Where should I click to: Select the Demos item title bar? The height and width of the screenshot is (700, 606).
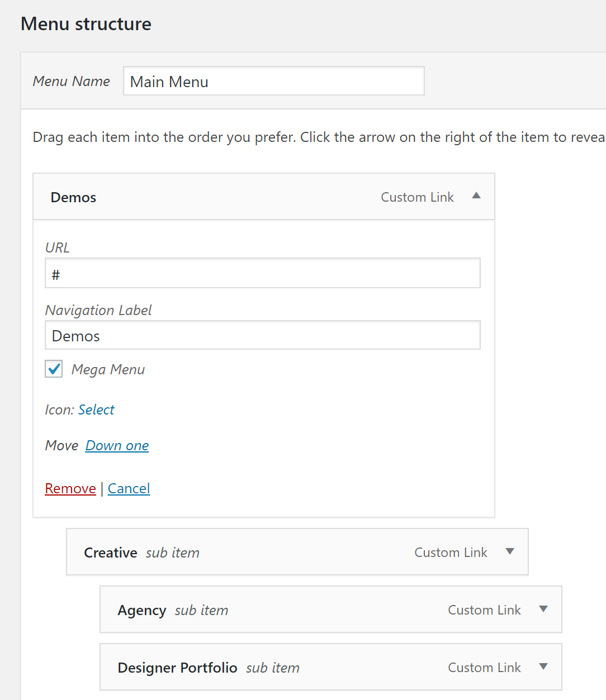click(x=264, y=197)
